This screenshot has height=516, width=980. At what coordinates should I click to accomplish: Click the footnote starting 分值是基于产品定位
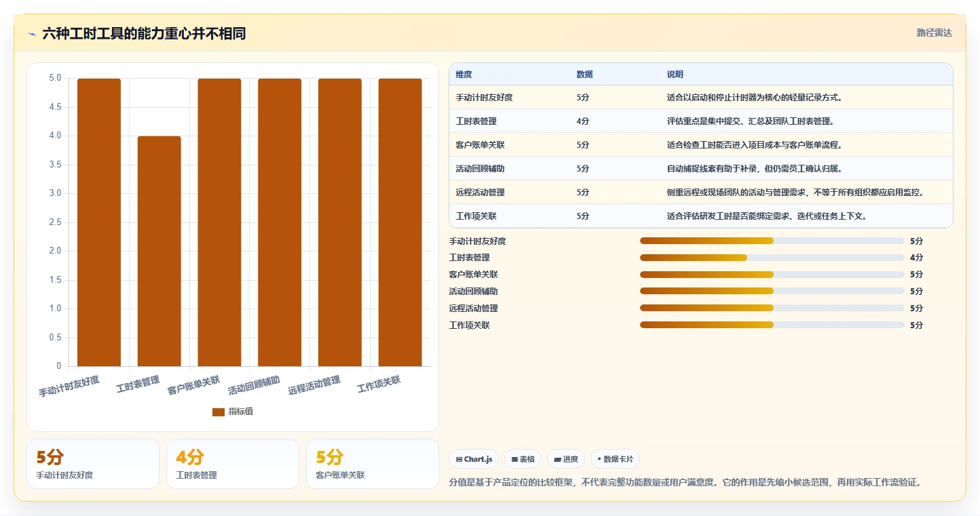coord(685,482)
